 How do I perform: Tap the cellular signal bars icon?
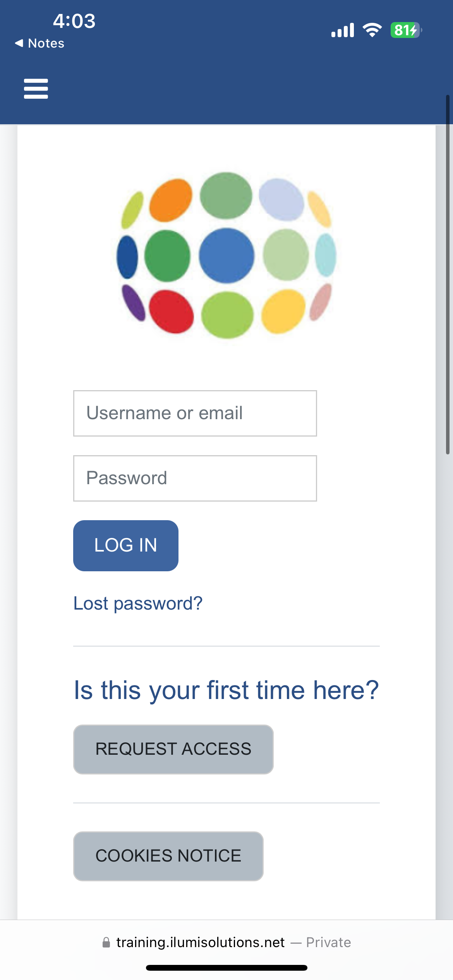(x=343, y=30)
